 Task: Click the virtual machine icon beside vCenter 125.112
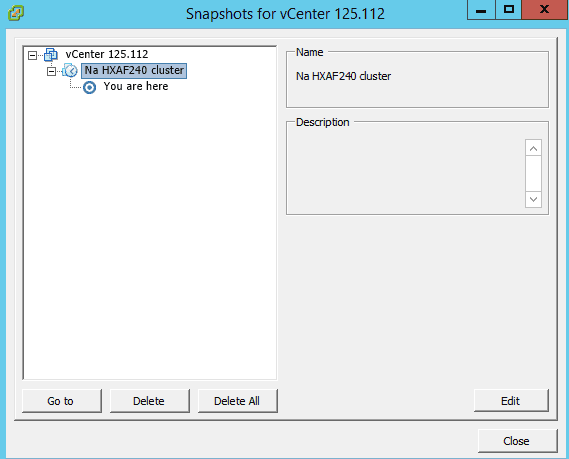pos(51,55)
